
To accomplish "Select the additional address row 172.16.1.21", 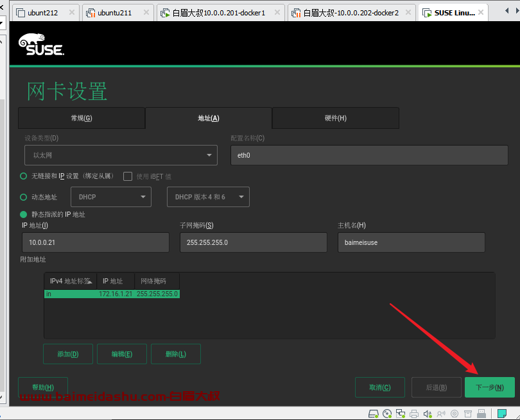I will (x=112, y=294).
